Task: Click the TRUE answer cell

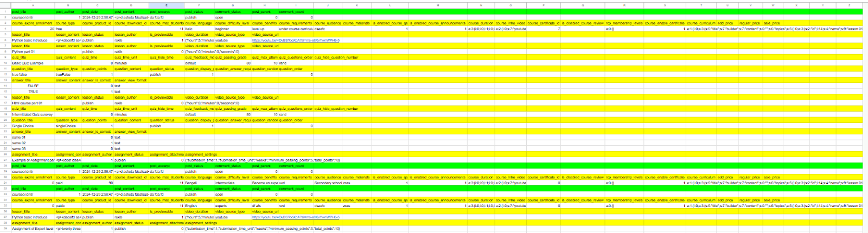Action: point(33,92)
